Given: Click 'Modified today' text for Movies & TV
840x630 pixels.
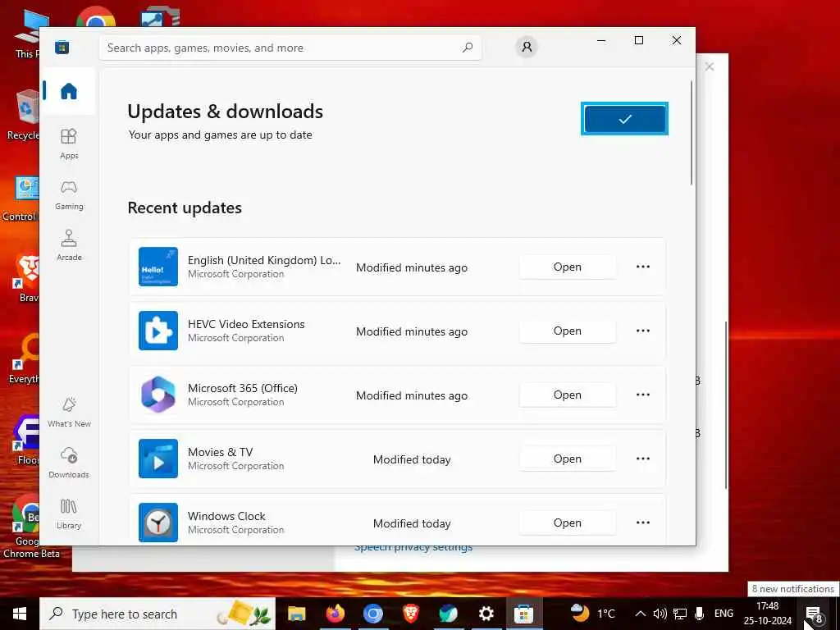Looking at the screenshot, I should click(x=412, y=459).
